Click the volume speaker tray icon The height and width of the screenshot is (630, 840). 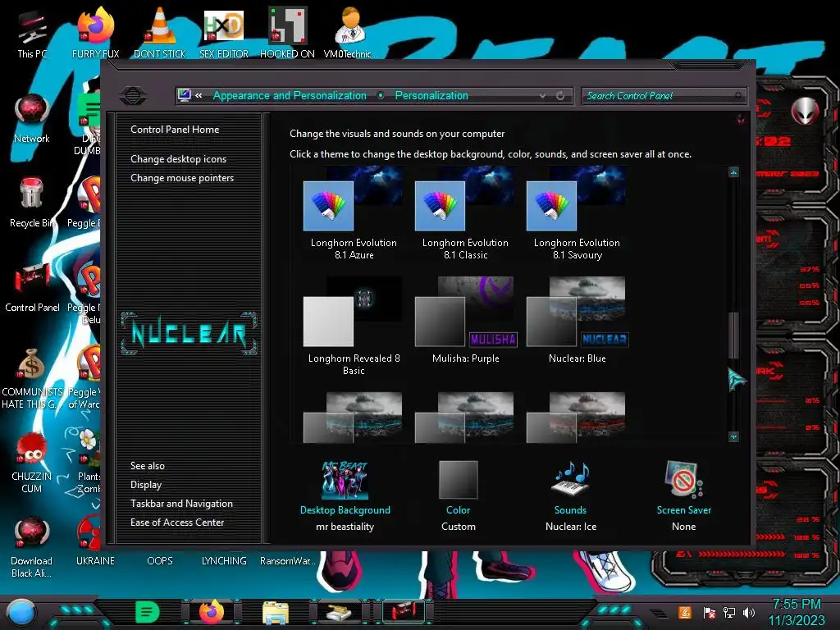pos(749,612)
